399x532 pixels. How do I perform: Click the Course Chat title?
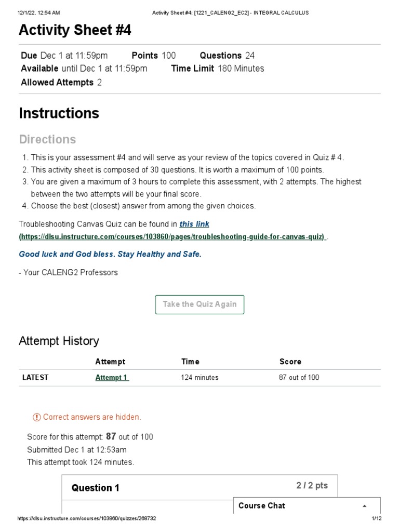[262, 506]
